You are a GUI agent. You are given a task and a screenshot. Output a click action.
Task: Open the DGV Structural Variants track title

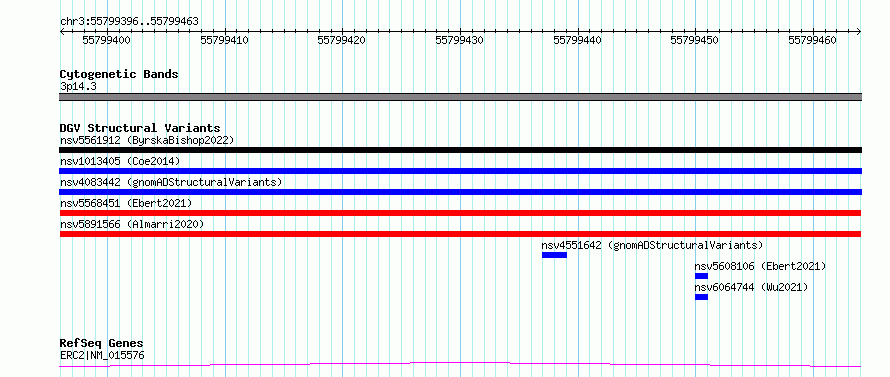coord(140,128)
